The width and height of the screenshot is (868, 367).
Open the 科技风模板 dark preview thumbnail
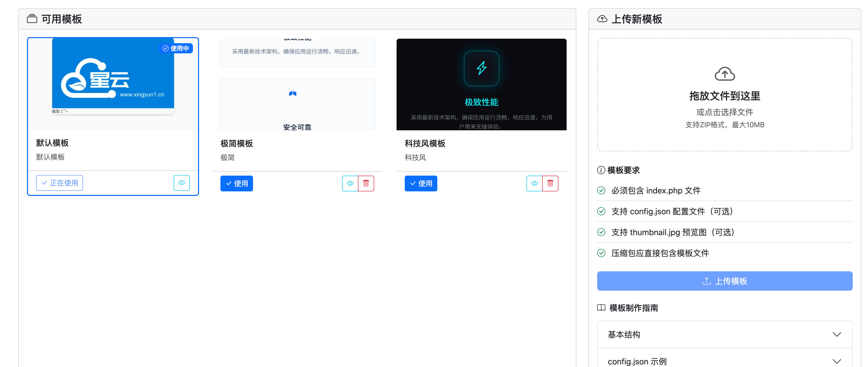pyautogui.click(x=482, y=84)
